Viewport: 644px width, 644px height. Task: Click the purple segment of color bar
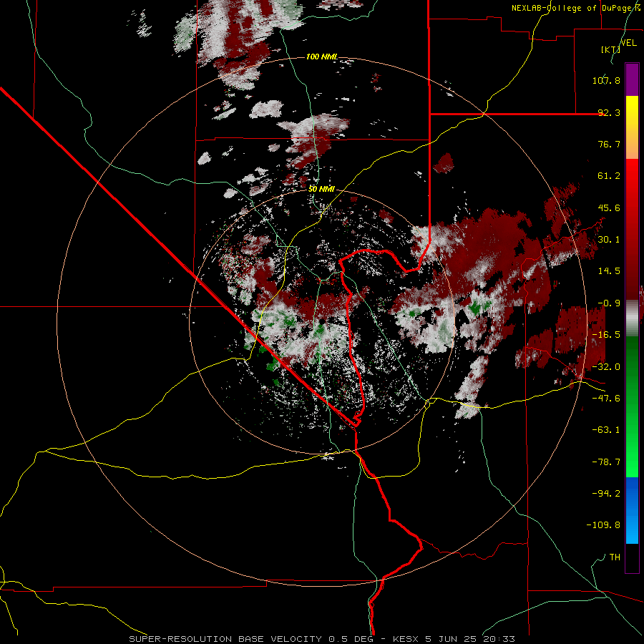[x=632, y=79]
